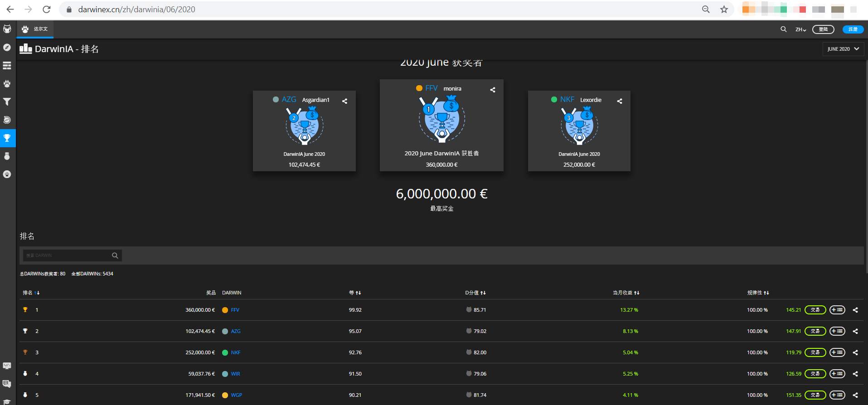This screenshot has height=405, width=868.
Task: Open FFV link in ranking table
Action: 235,310
